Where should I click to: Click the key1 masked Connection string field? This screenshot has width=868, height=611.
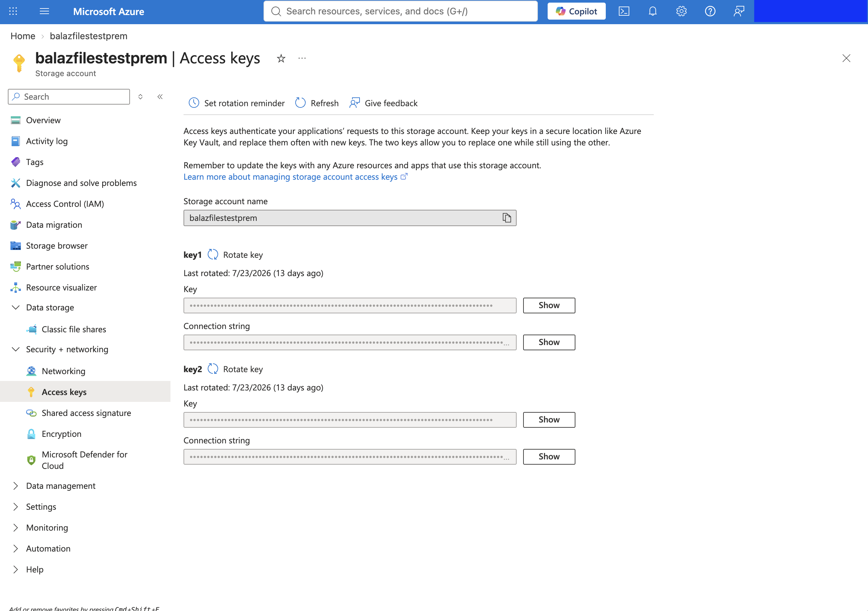tap(350, 342)
